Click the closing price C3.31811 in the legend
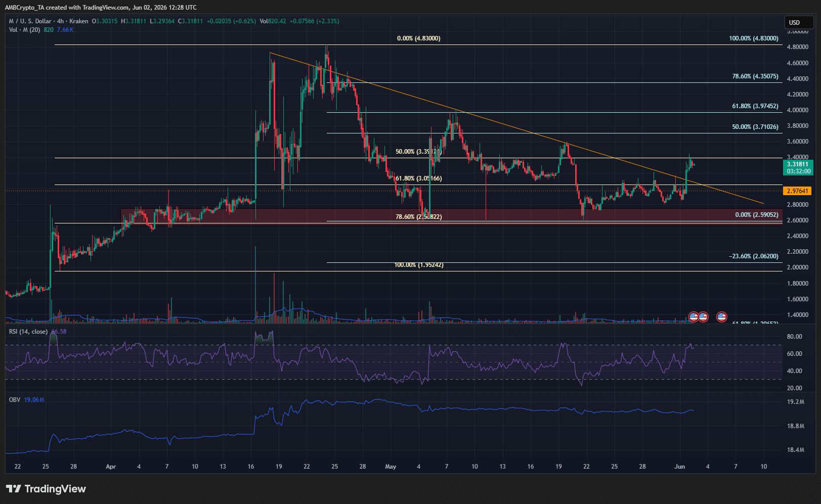Image resolution: width=821 pixels, height=504 pixels. point(190,21)
